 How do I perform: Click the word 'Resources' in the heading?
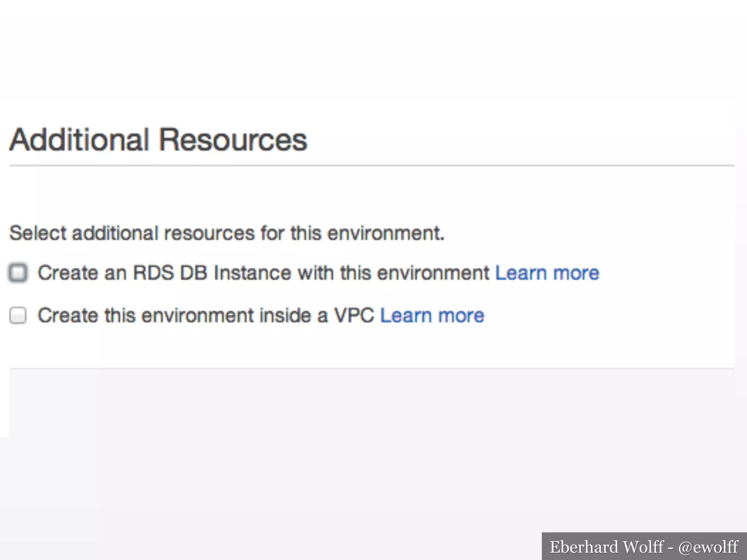tap(233, 140)
